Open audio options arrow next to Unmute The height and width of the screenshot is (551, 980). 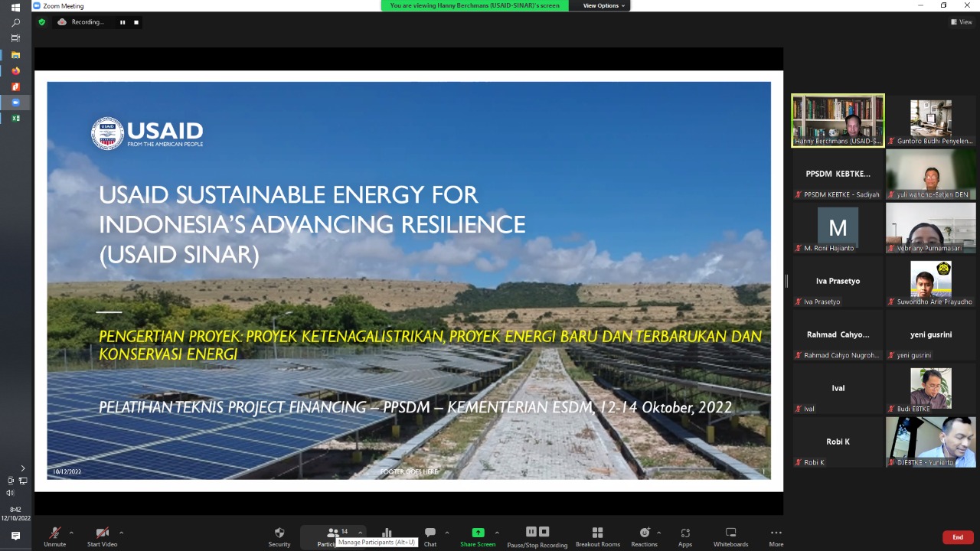coord(71,533)
